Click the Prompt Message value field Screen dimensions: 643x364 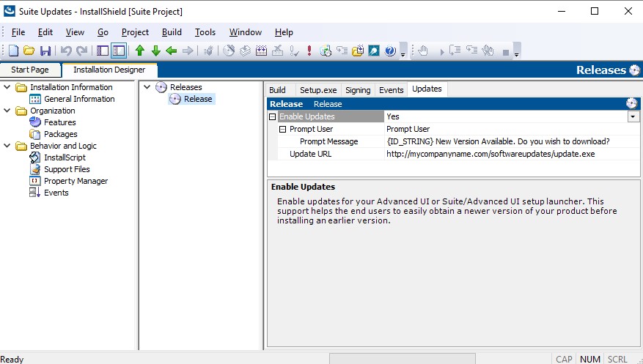click(x=512, y=141)
